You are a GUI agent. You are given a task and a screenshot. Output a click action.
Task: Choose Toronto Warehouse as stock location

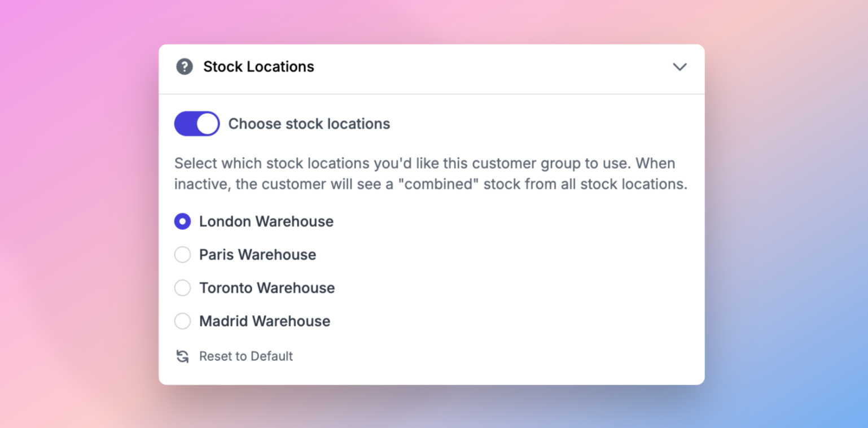tap(182, 288)
